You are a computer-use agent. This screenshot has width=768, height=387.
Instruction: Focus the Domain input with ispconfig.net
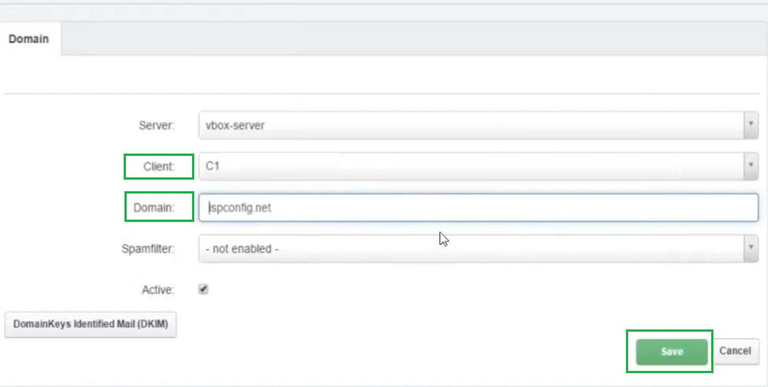coord(478,207)
